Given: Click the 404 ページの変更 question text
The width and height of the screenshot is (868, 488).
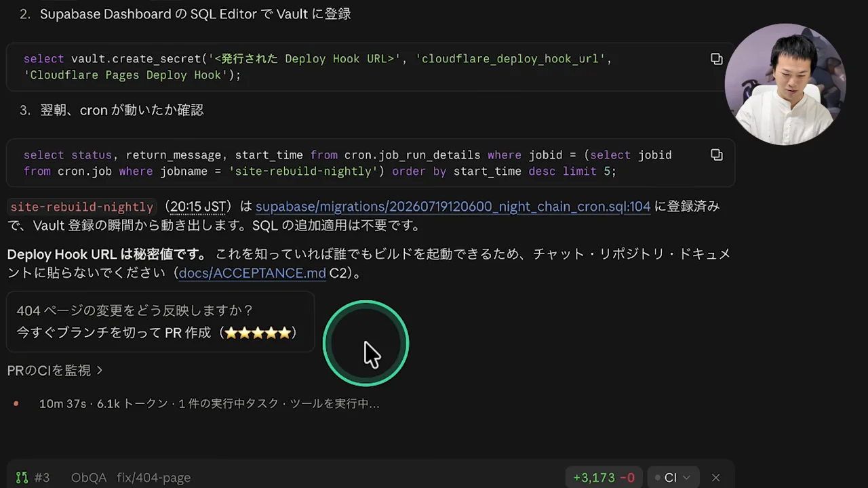Looking at the screenshot, I should pyautogui.click(x=135, y=310).
